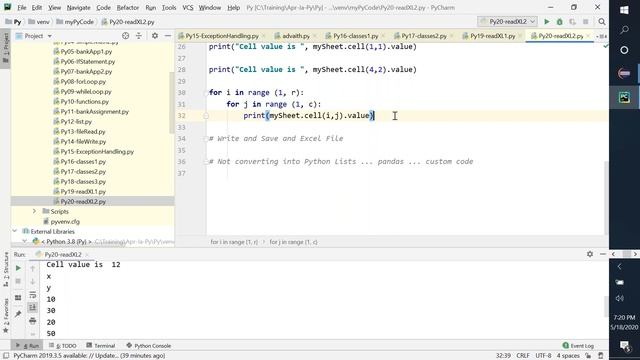Hide the Run tool window
The image size is (640, 360).
click(603, 254)
